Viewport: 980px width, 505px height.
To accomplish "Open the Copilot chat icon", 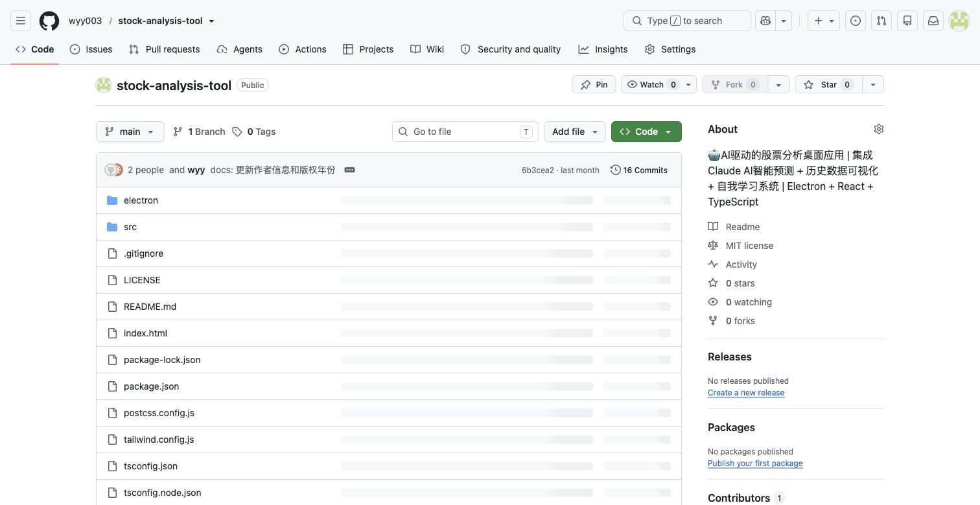I will [x=766, y=21].
